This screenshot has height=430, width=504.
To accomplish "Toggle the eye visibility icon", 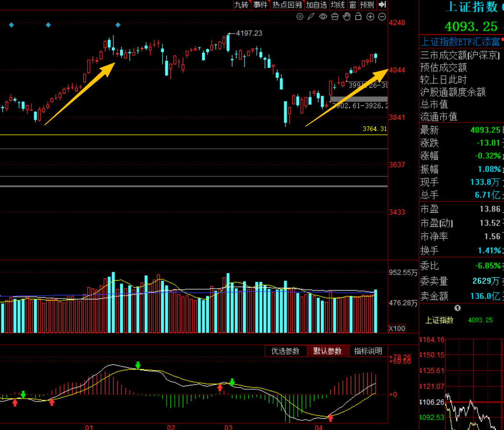I will coord(323,17).
